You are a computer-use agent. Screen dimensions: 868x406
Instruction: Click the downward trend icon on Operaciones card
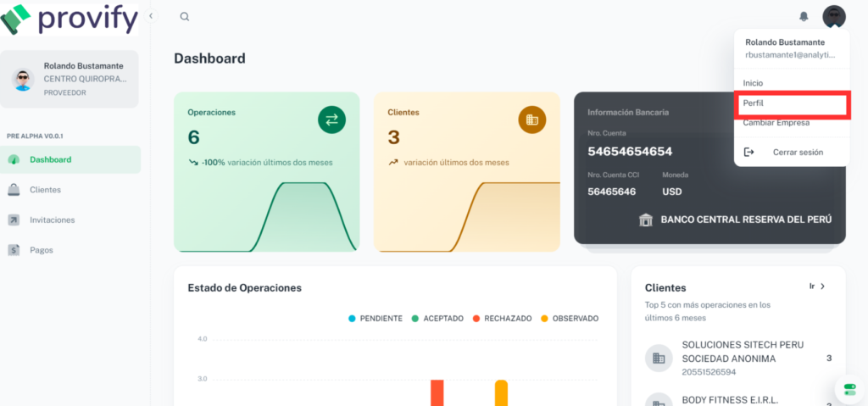(192, 163)
